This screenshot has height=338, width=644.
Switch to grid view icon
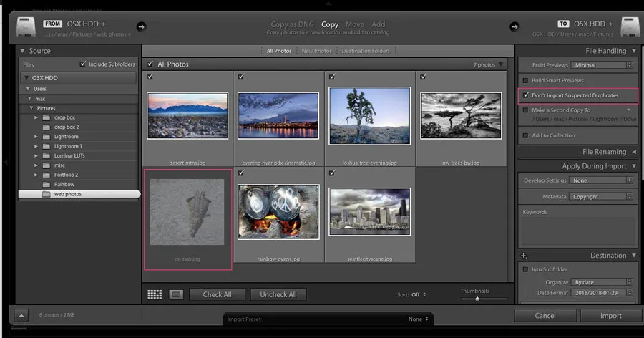click(155, 294)
